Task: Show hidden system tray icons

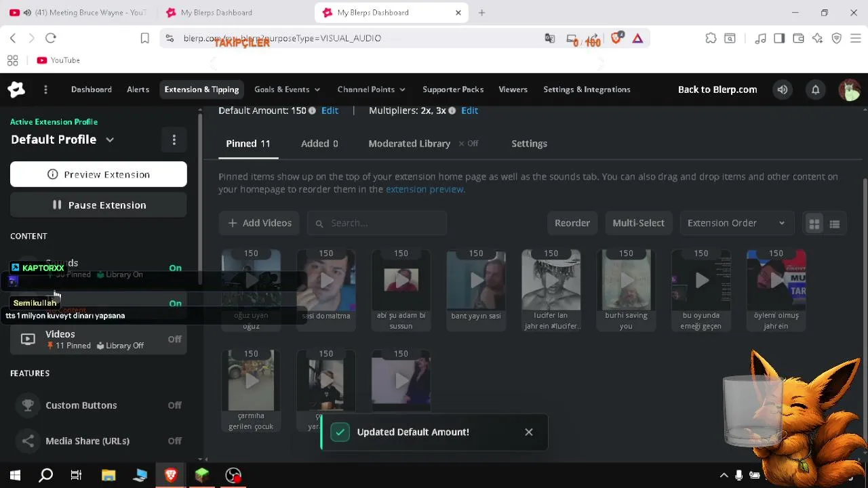Action: pos(724,475)
